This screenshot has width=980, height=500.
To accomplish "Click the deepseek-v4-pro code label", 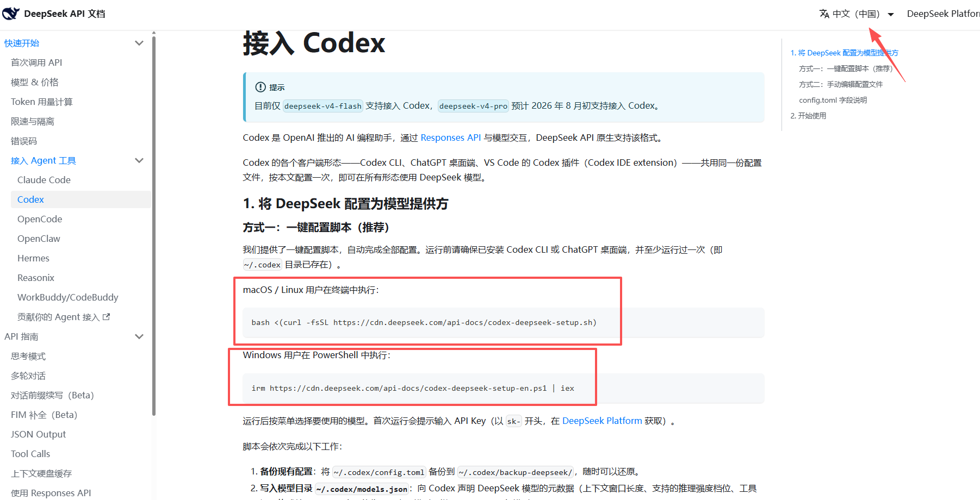I will 473,106.
